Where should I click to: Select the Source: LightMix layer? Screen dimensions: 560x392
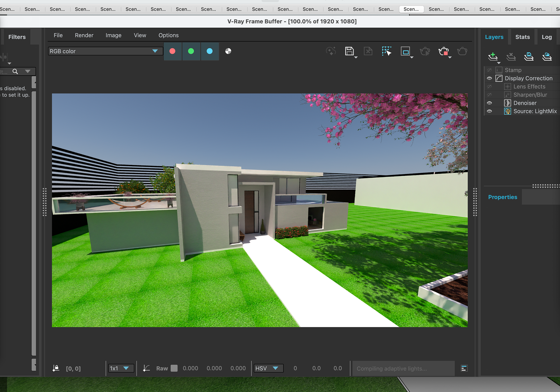[x=535, y=111]
